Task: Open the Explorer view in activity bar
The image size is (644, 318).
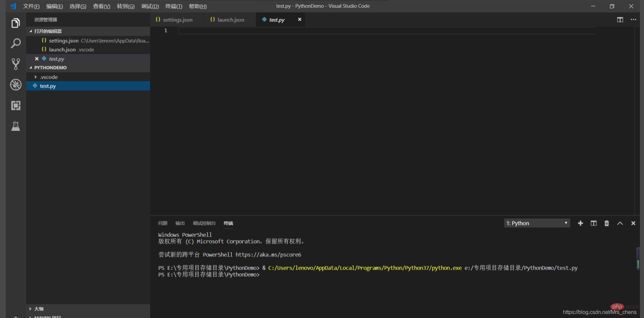Action: click(16, 23)
